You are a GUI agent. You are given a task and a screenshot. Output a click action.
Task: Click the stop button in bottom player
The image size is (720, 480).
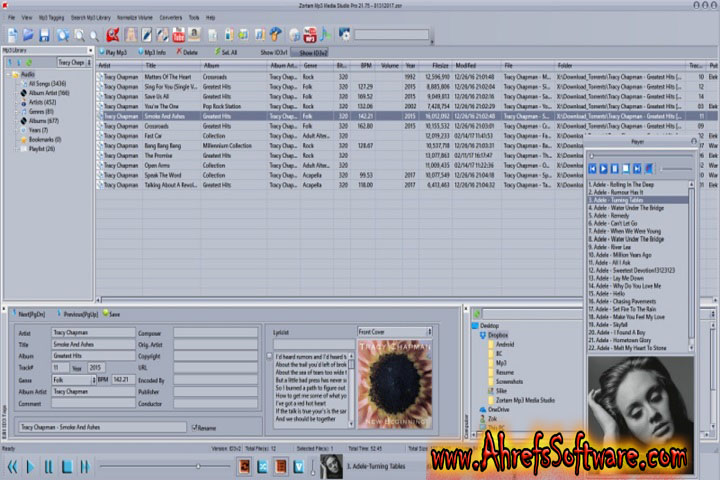(67, 466)
